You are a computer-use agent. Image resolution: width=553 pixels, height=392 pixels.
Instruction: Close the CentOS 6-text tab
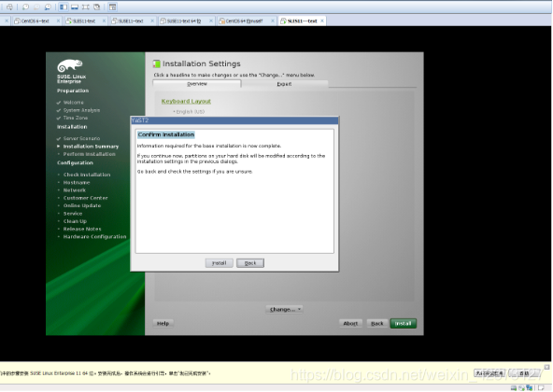[58, 21]
